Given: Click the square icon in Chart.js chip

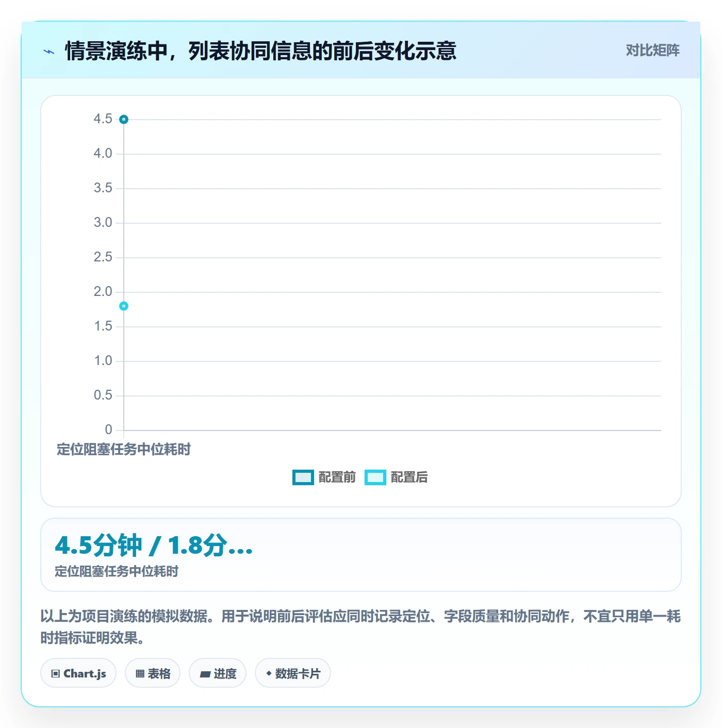Looking at the screenshot, I should [56, 673].
